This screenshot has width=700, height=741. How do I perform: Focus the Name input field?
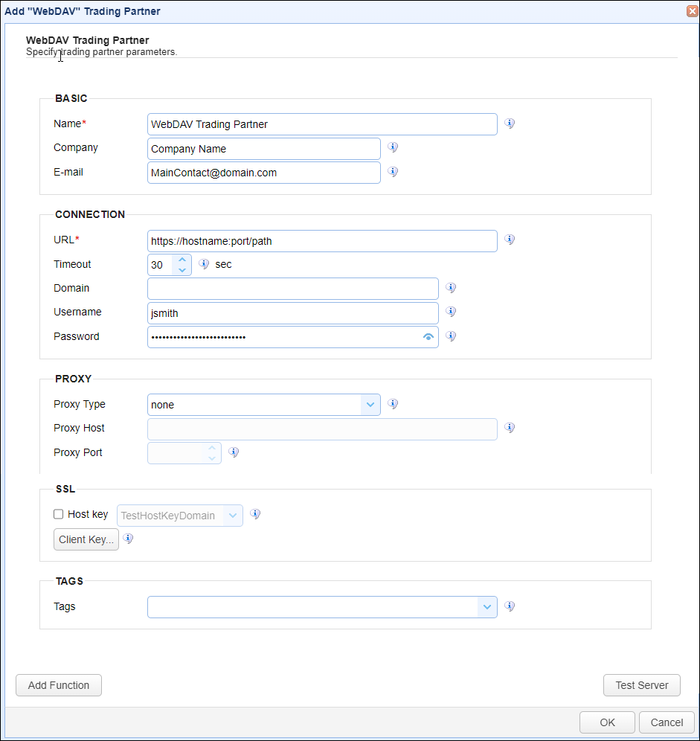click(x=322, y=124)
